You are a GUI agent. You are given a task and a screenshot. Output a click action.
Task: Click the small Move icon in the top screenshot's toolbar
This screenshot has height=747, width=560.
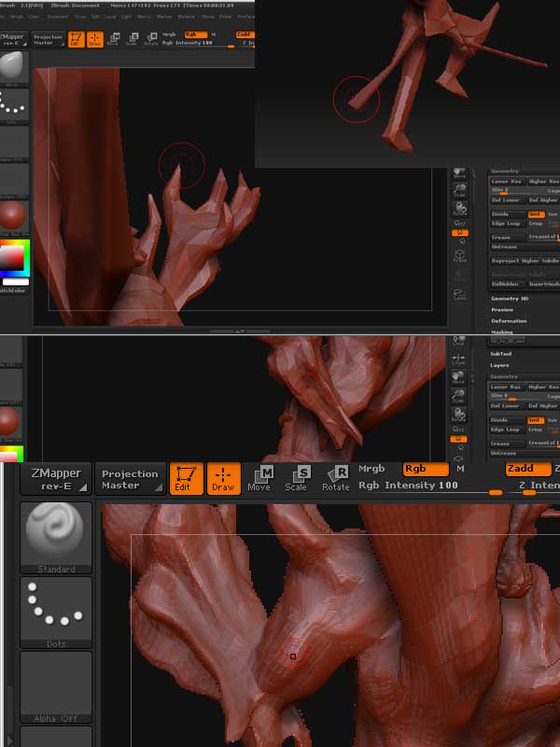(114, 39)
